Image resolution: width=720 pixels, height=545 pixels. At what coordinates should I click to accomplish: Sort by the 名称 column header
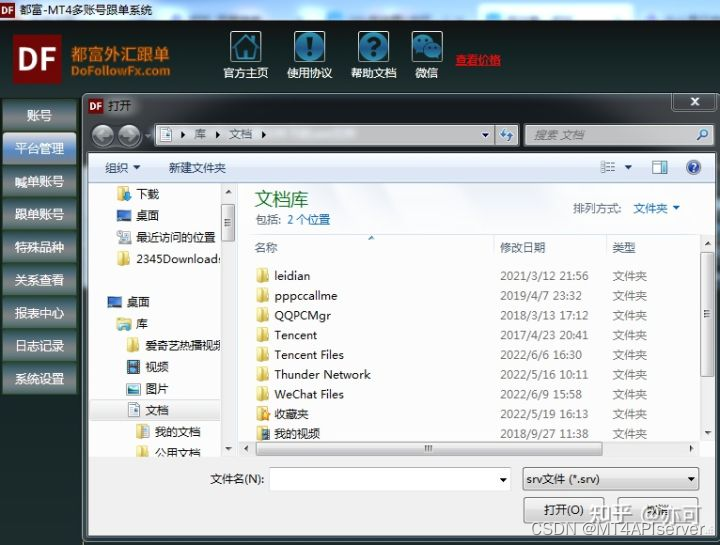pyautogui.click(x=266, y=248)
